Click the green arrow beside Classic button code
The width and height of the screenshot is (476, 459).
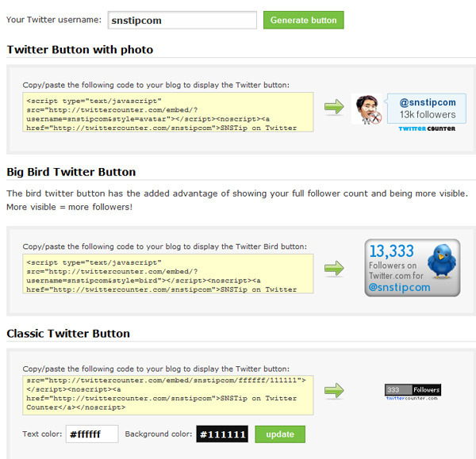click(334, 391)
